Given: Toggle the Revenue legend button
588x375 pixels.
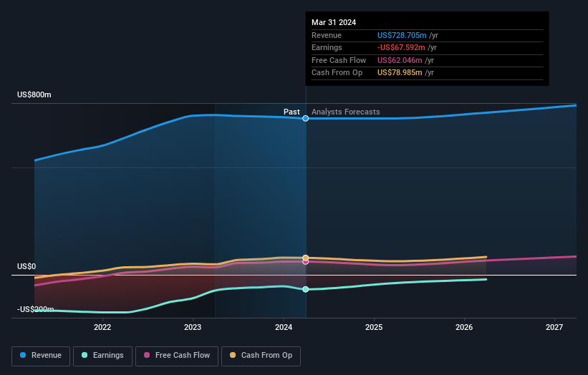Looking at the screenshot, I should 41,356.
